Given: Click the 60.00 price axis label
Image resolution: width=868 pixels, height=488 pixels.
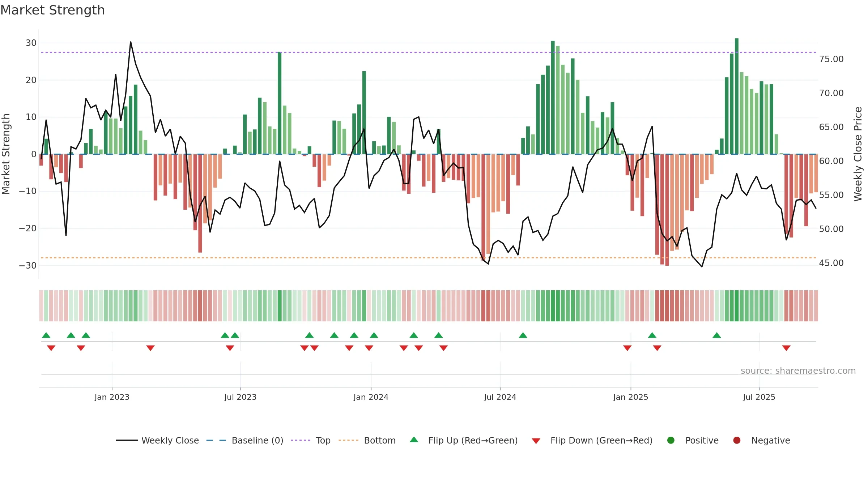Looking at the screenshot, I should tap(831, 161).
